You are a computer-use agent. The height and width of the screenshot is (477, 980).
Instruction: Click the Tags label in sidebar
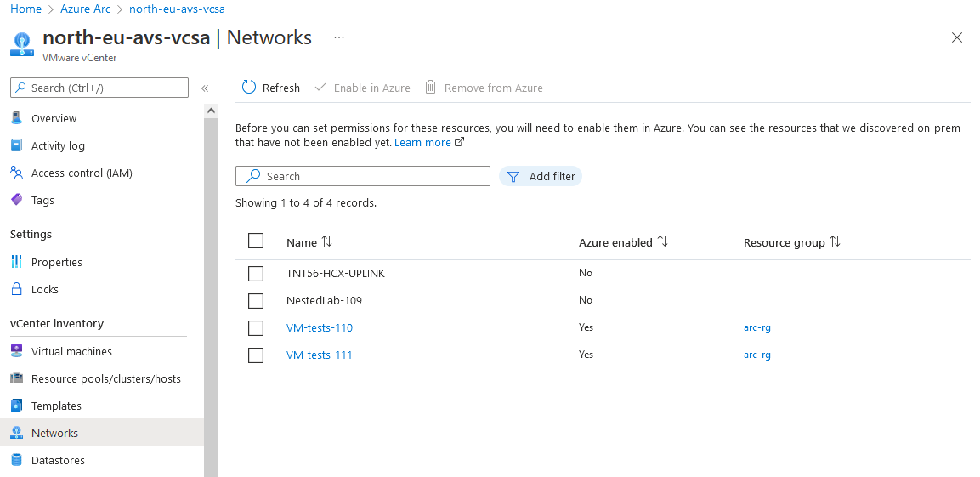coord(42,200)
